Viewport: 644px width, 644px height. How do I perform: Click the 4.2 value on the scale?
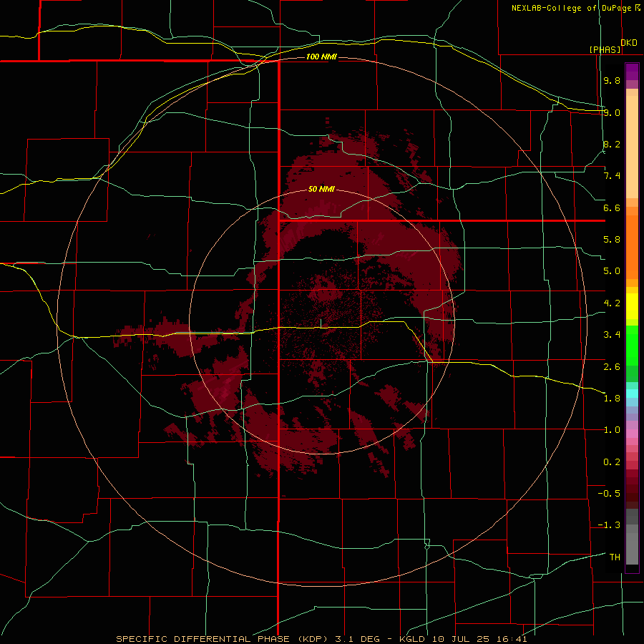click(x=612, y=303)
